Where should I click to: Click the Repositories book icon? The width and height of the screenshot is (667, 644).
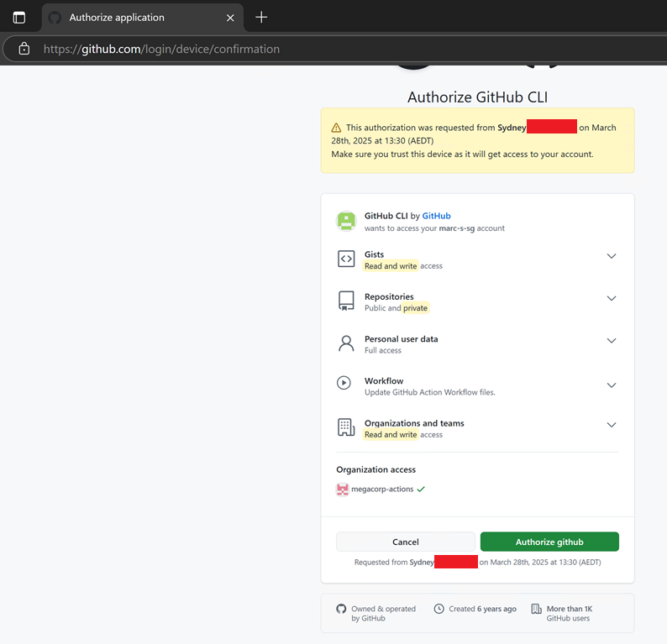click(346, 301)
